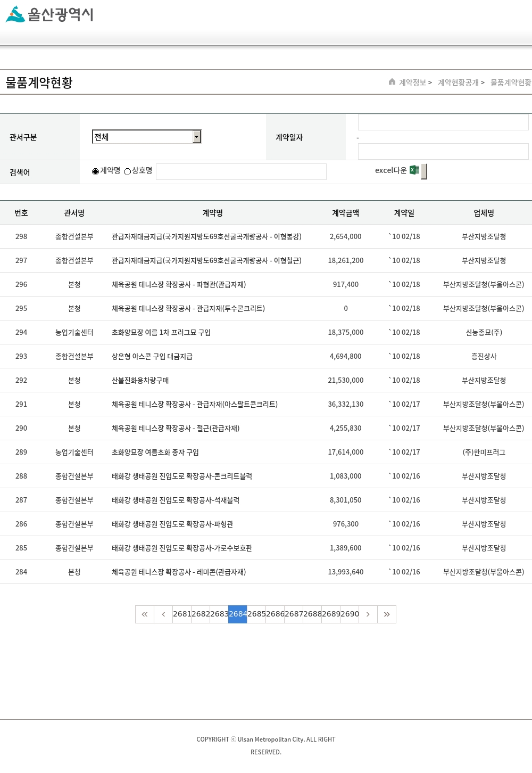
Task: Open contract 산불진화용차량구매
Action: pyautogui.click(x=140, y=381)
